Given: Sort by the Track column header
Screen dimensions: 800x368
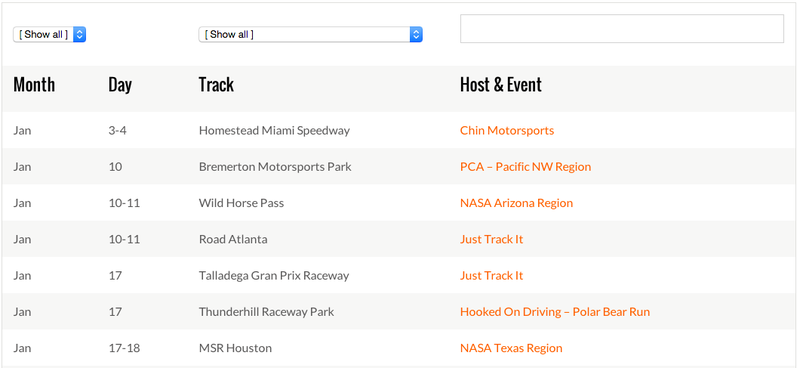Looking at the screenshot, I should 216,85.
